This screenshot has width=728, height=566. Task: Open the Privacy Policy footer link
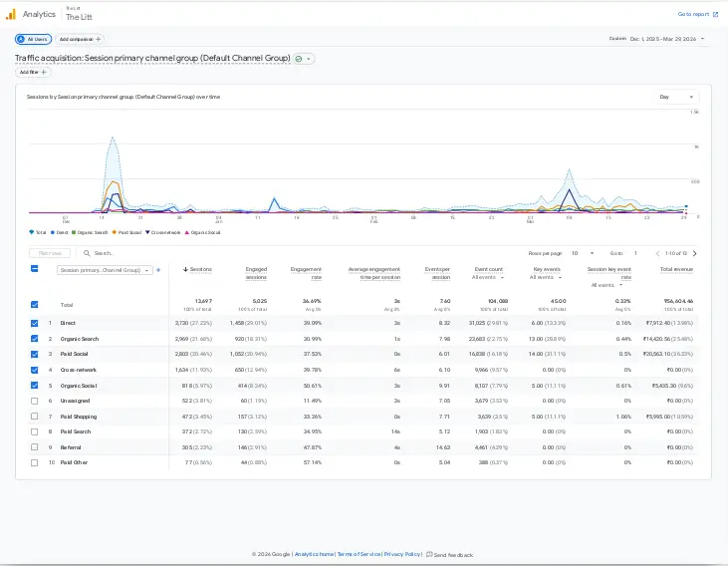[402, 554]
